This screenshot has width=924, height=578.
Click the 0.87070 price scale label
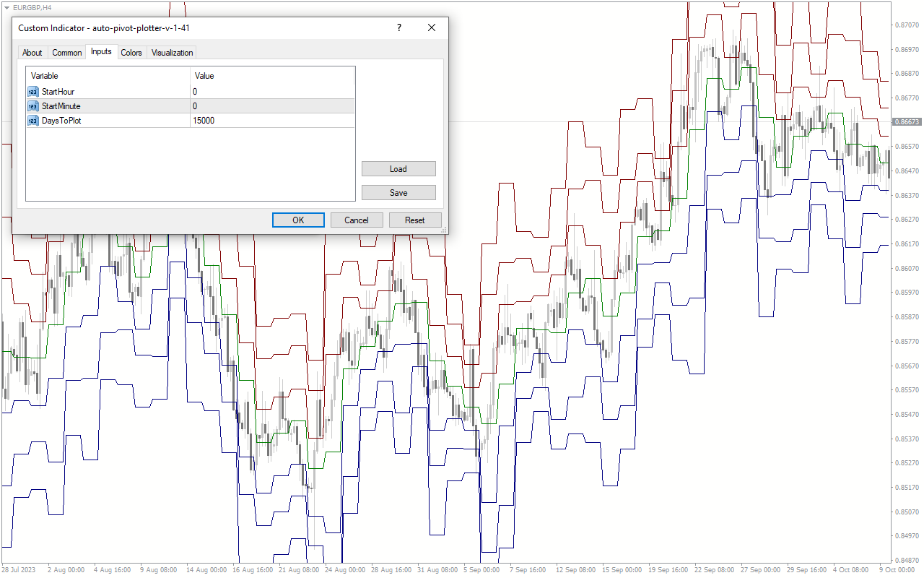click(x=907, y=25)
